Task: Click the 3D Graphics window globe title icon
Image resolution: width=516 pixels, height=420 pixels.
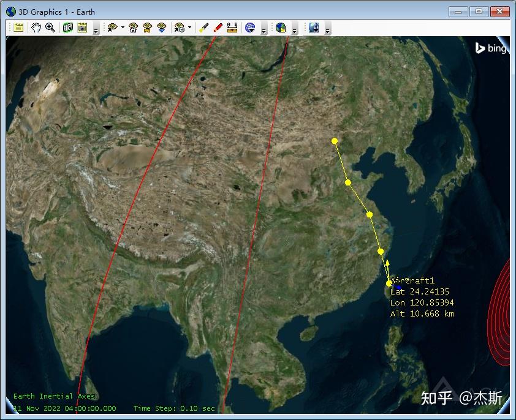Action: [11, 12]
